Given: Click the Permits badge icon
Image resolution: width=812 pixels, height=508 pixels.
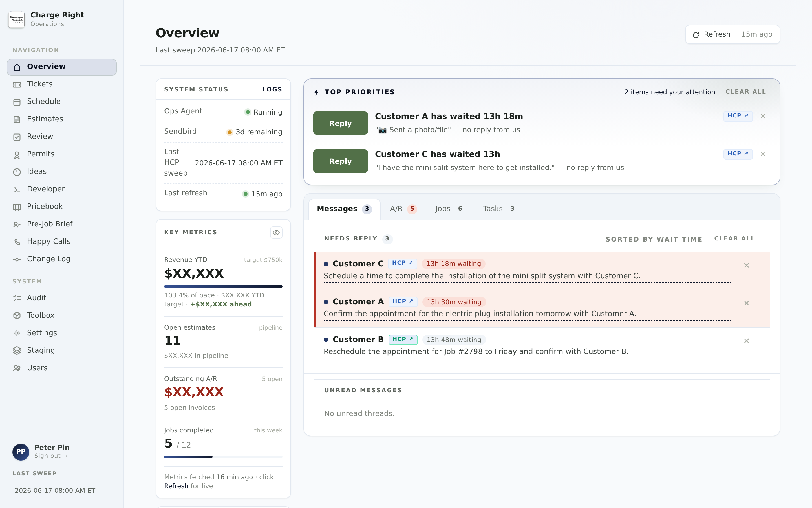Looking at the screenshot, I should pos(17,155).
